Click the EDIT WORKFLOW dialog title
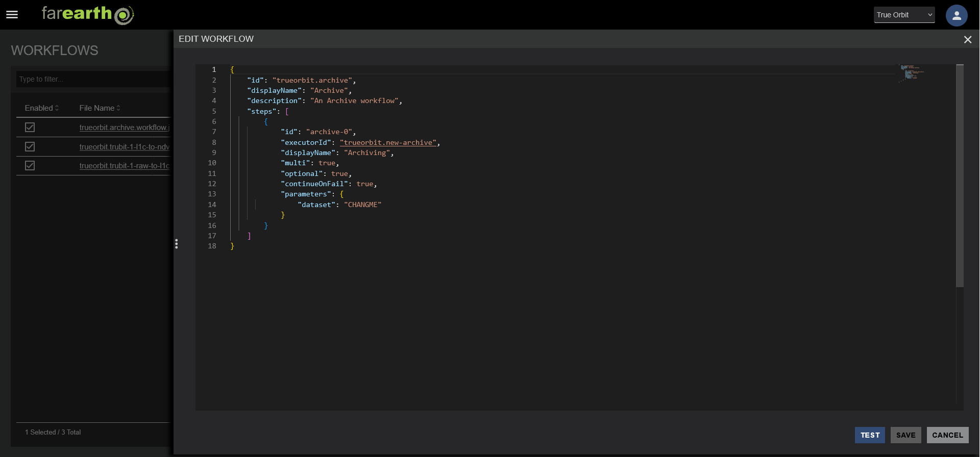980x457 pixels. click(x=216, y=39)
